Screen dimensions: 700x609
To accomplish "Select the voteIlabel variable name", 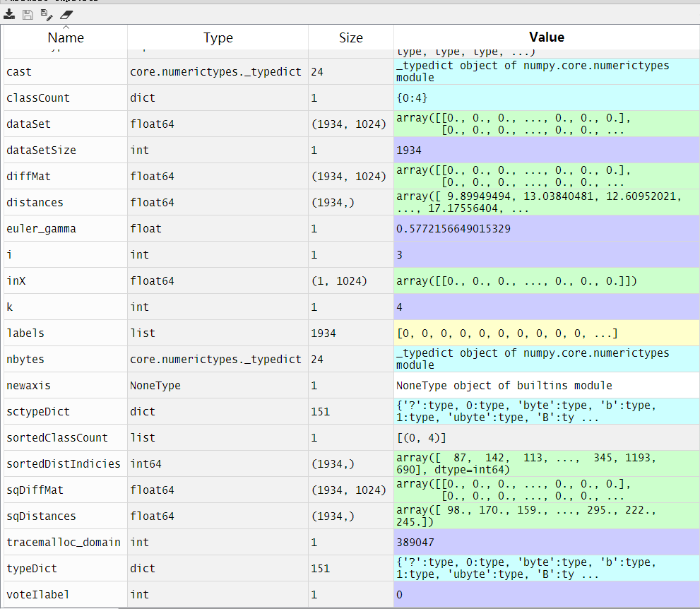I will click(x=38, y=594).
